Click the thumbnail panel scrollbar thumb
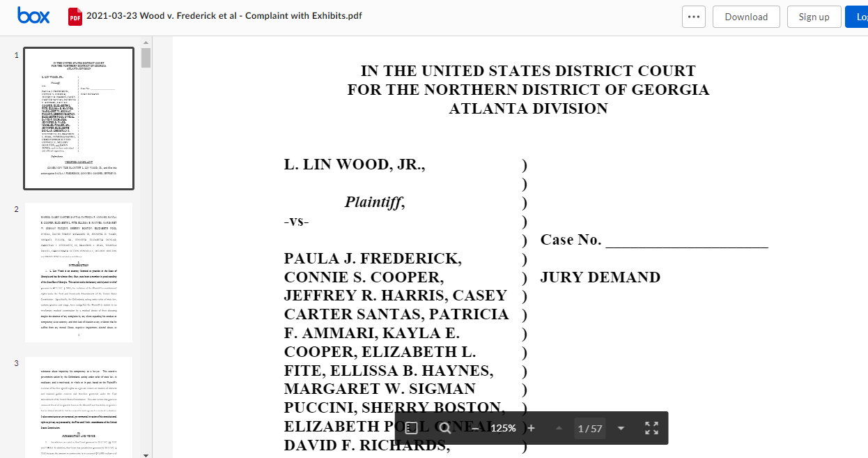This screenshot has width=868, height=458. (146, 58)
